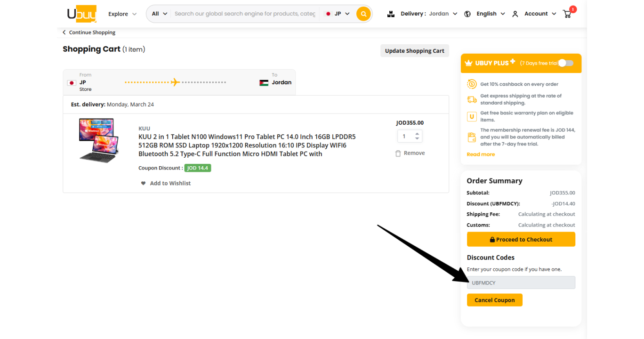This screenshot has width=644, height=339.
Task: Click the Ubuy logo
Action: (x=82, y=14)
